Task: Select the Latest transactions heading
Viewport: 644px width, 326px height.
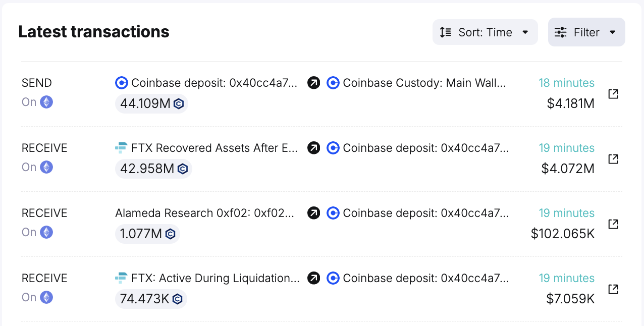Action: pos(93,31)
